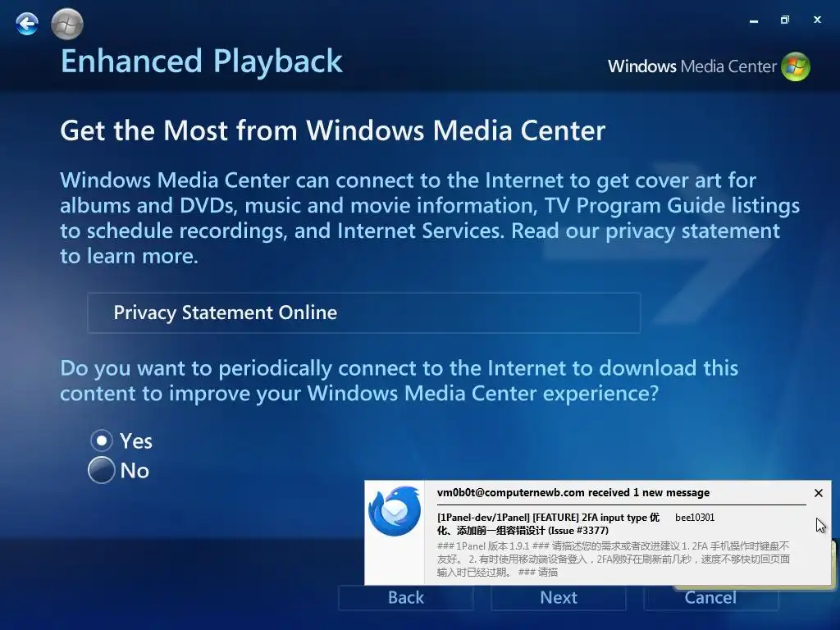Viewport: 840px width, 630px height.
Task: Open Privacy Statement Online
Action: click(363, 313)
